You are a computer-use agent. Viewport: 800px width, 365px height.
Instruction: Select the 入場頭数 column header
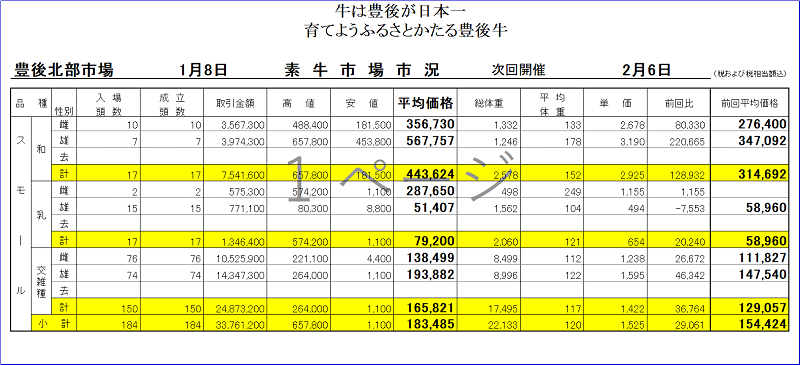coord(108,103)
